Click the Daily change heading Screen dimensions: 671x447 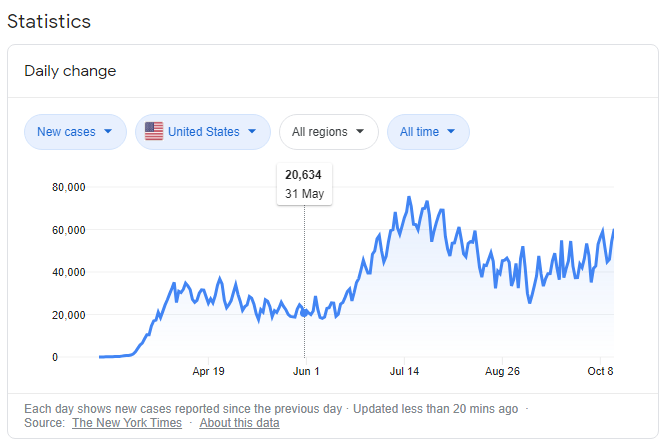(x=70, y=71)
